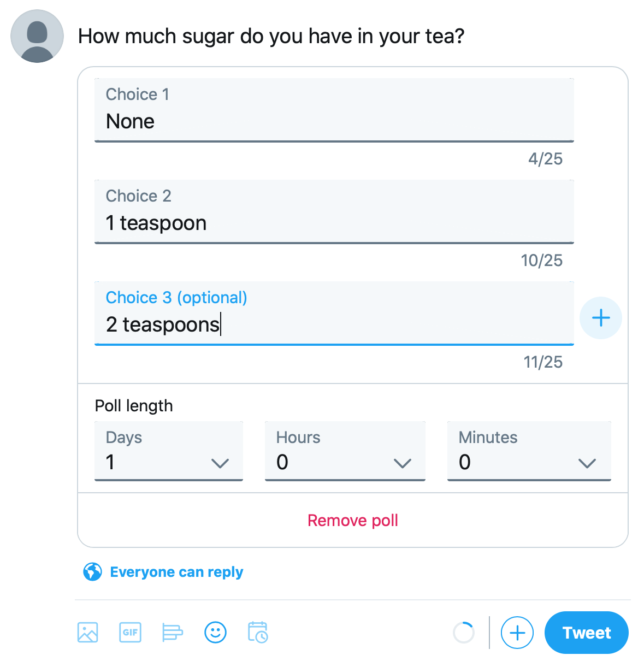Post with the Tweet button
The height and width of the screenshot is (661, 644).
(x=587, y=633)
